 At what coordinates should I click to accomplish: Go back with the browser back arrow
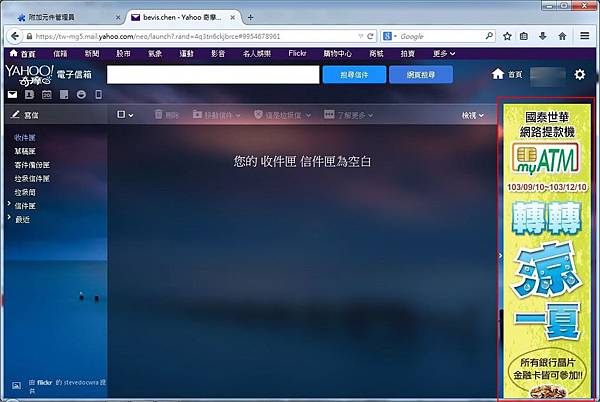15,36
